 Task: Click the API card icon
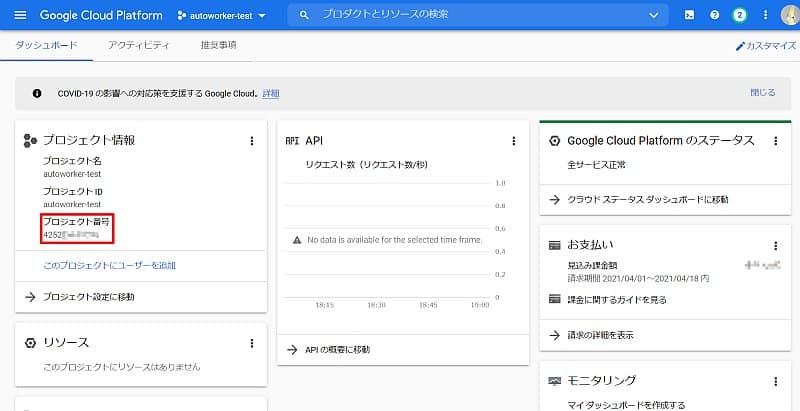(x=292, y=141)
